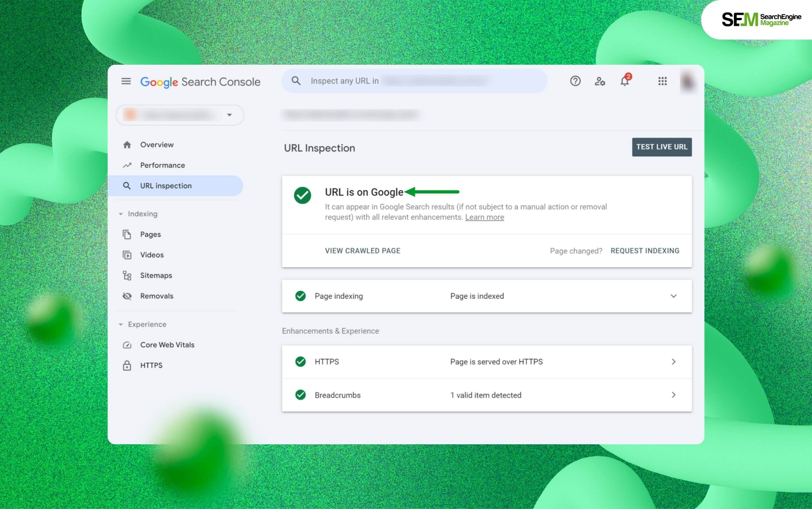The image size is (812, 509).
Task: Select URL inspection in sidebar
Action: tap(175, 186)
